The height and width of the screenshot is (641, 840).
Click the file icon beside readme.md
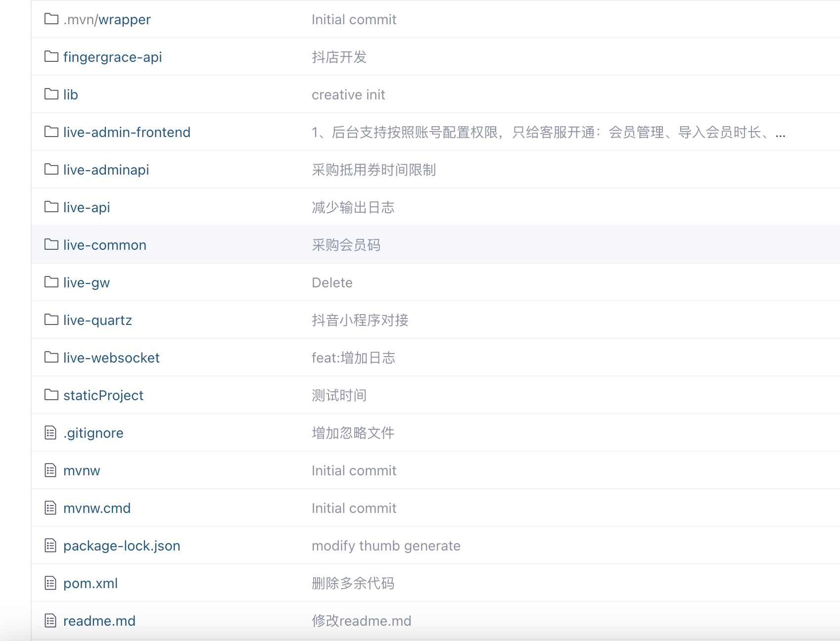[x=50, y=621]
